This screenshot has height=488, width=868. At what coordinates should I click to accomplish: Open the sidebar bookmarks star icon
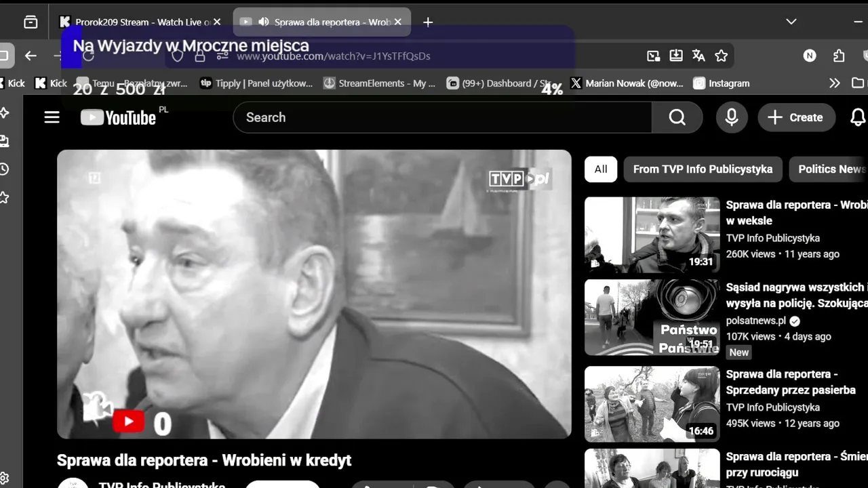[5, 197]
